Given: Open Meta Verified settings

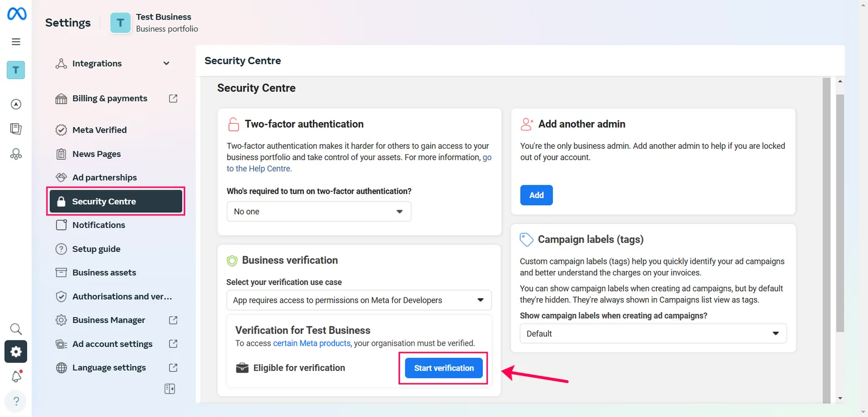Looking at the screenshot, I should 116,130.
